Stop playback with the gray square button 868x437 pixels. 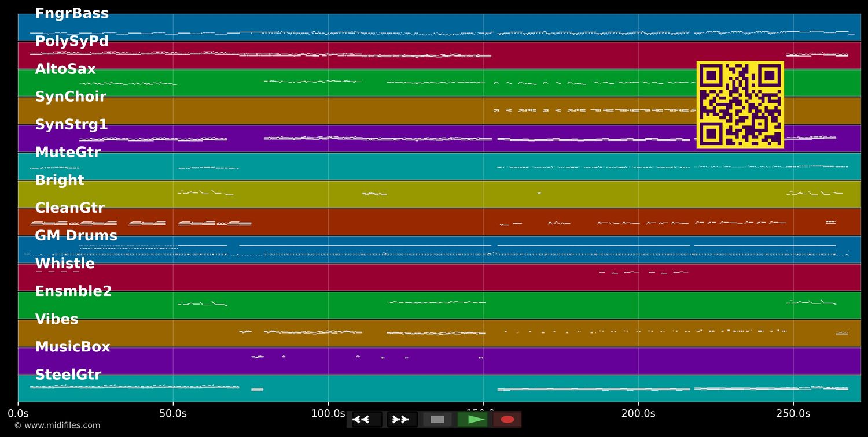click(x=437, y=419)
